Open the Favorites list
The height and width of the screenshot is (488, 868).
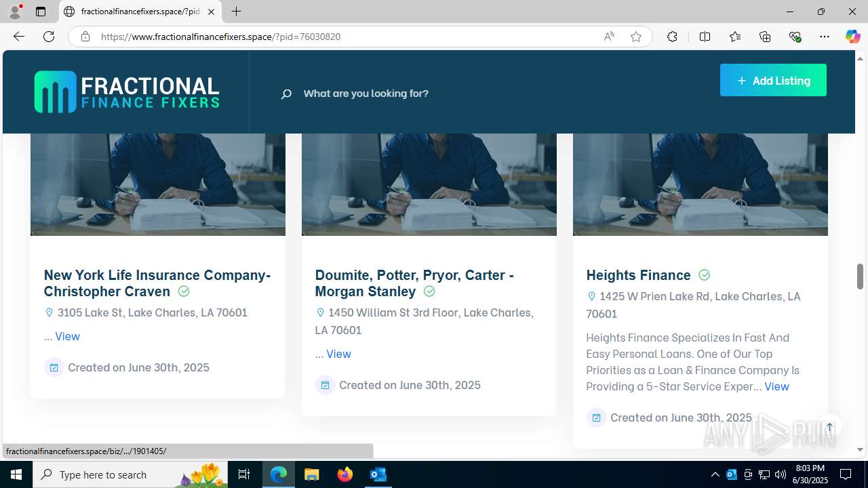[x=735, y=37]
